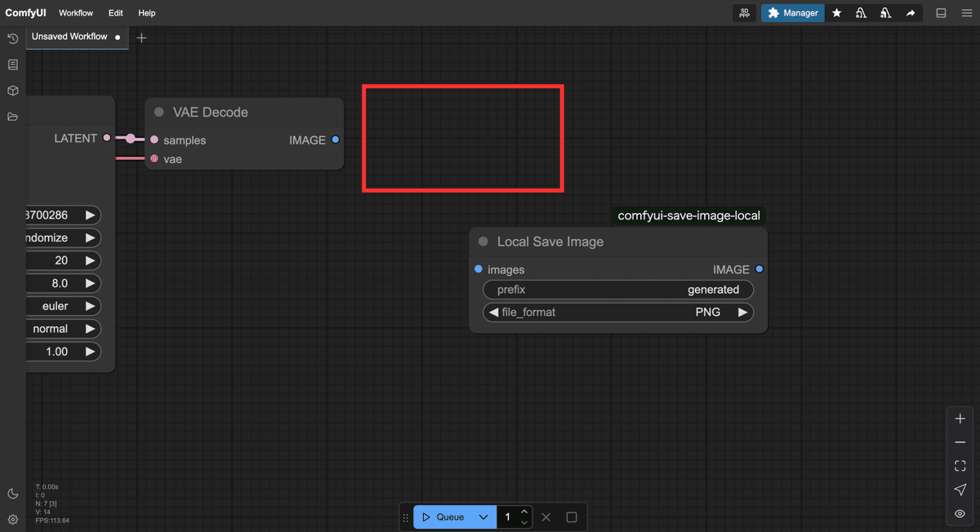The image size is (980, 532).
Task: Open the workflows folder sidebar icon
Action: pyautogui.click(x=12, y=117)
